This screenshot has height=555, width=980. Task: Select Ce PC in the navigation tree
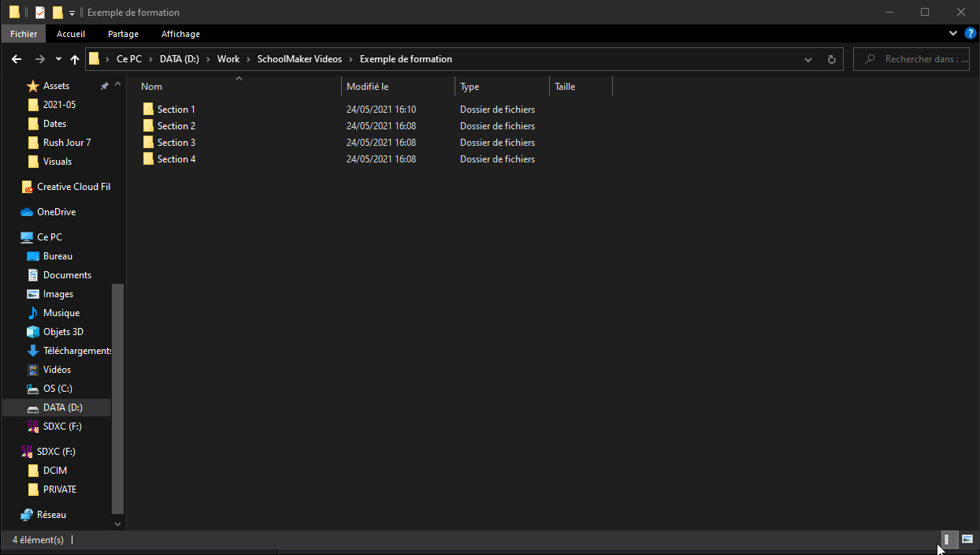pos(49,237)
